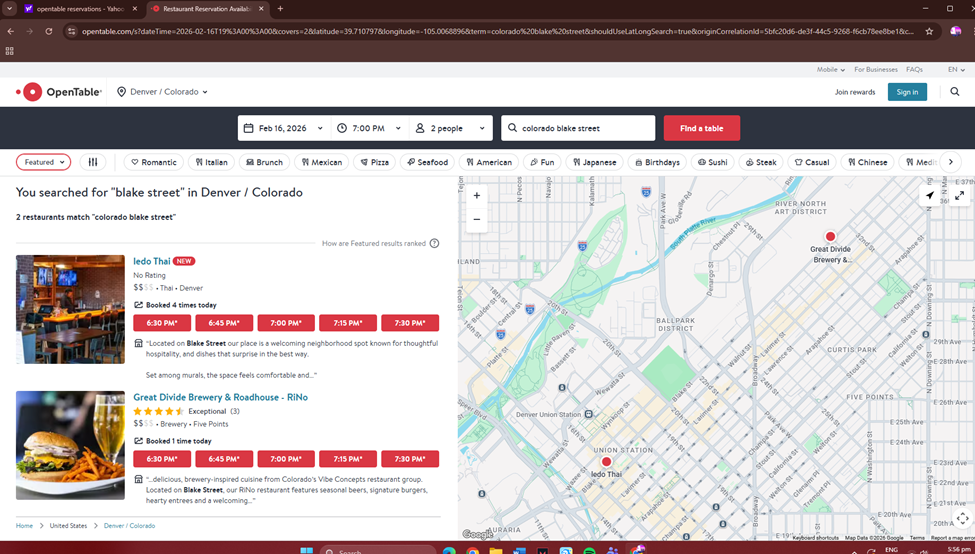Viewport: 975px width, 554px height.
Task: Select the Restaurant Reservation Availability tab
Action: 206,9
